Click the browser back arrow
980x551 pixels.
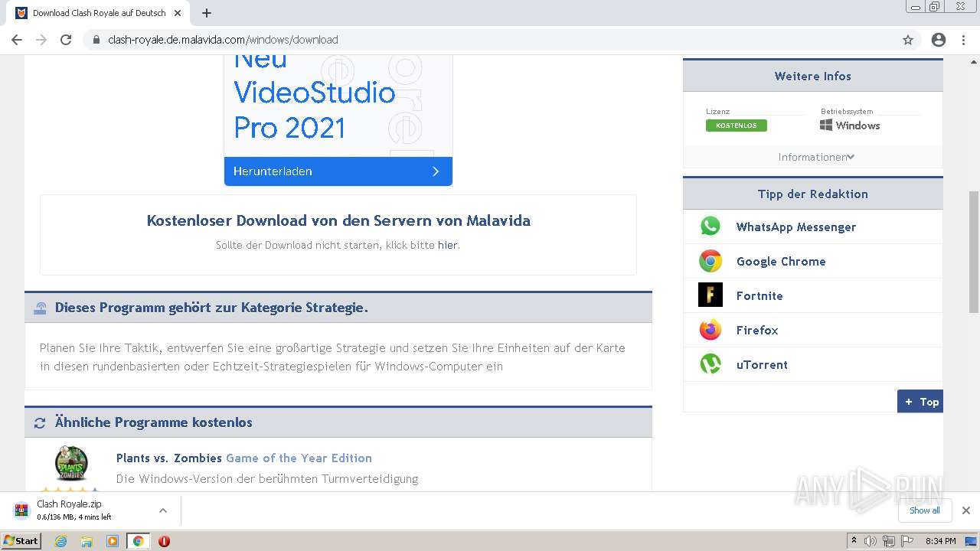[x=17, y=40]
